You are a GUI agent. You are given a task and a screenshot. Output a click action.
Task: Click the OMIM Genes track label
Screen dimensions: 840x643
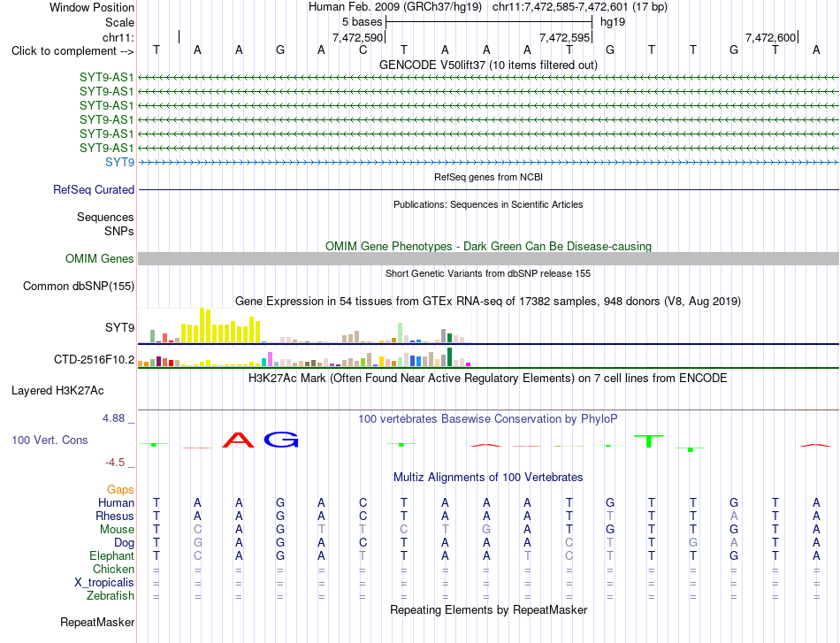click(100, 259)
